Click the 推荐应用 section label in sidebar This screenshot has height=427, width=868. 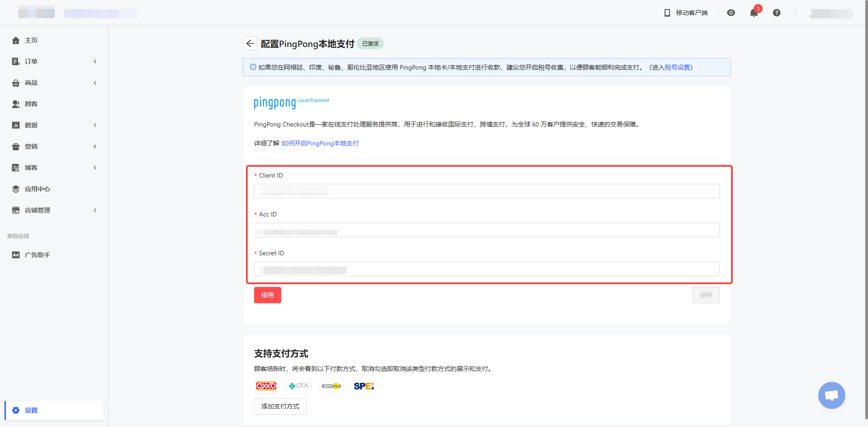(18, 236)
